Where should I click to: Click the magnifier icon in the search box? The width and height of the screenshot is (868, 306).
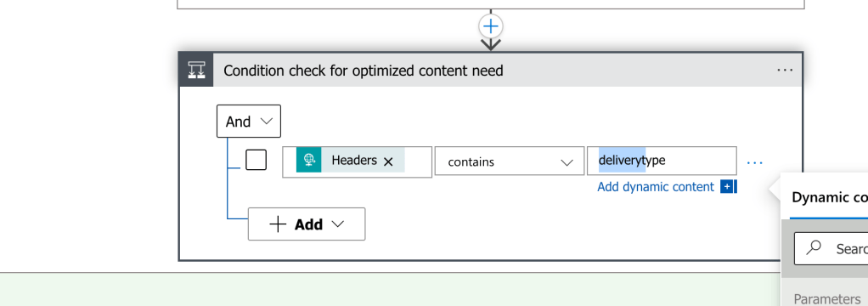point(814,248)
